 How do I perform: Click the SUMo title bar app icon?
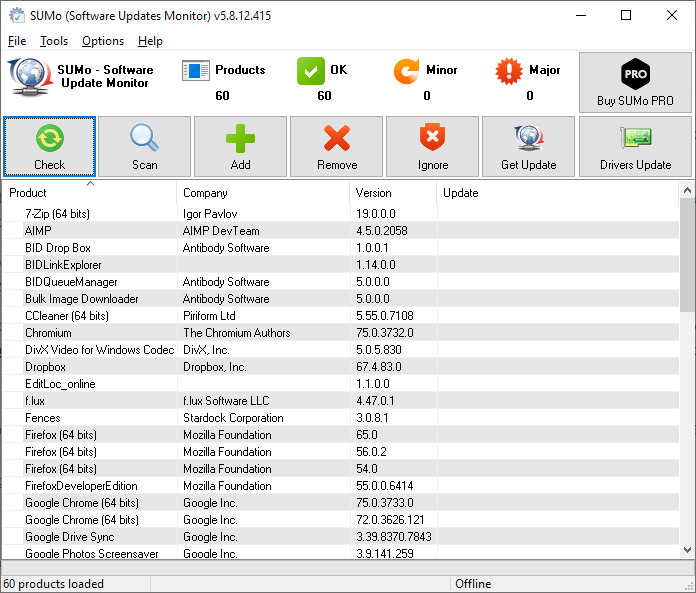[17, 16]
